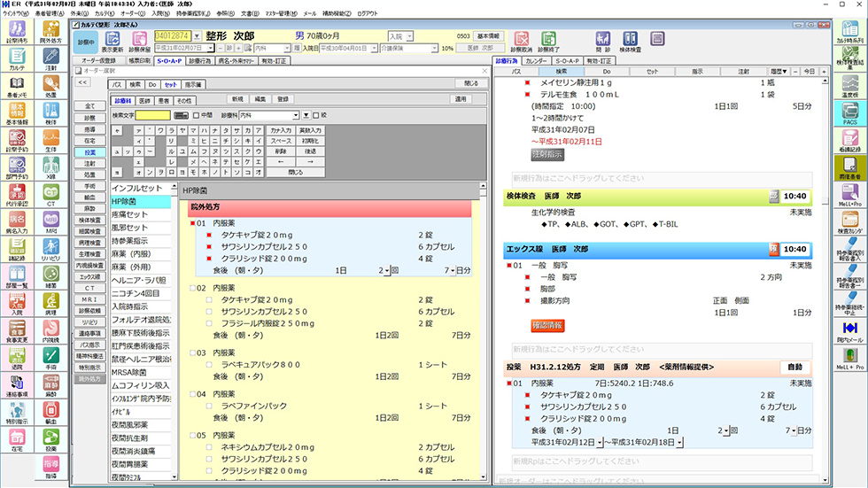868x488 pixels.
Task: Select the X線 x-ray icon
Action: click(50, 167)
